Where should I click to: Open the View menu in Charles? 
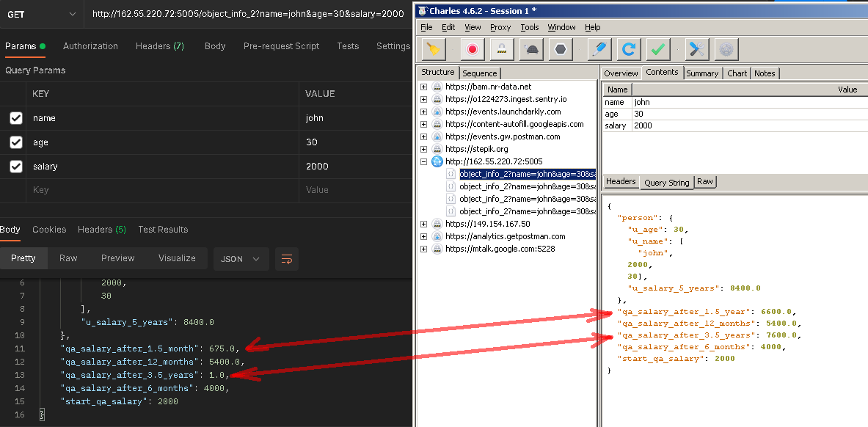[473, 27]
